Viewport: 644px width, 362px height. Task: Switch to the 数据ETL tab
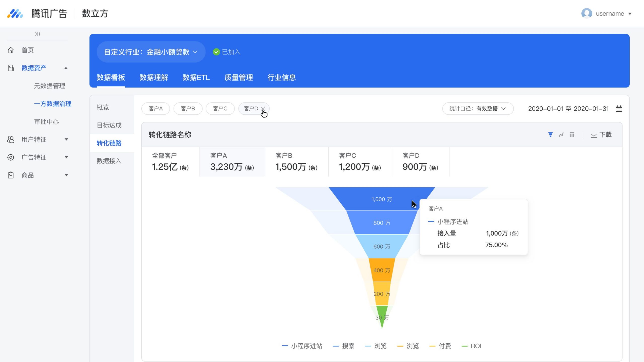click(x=196, y=77)
